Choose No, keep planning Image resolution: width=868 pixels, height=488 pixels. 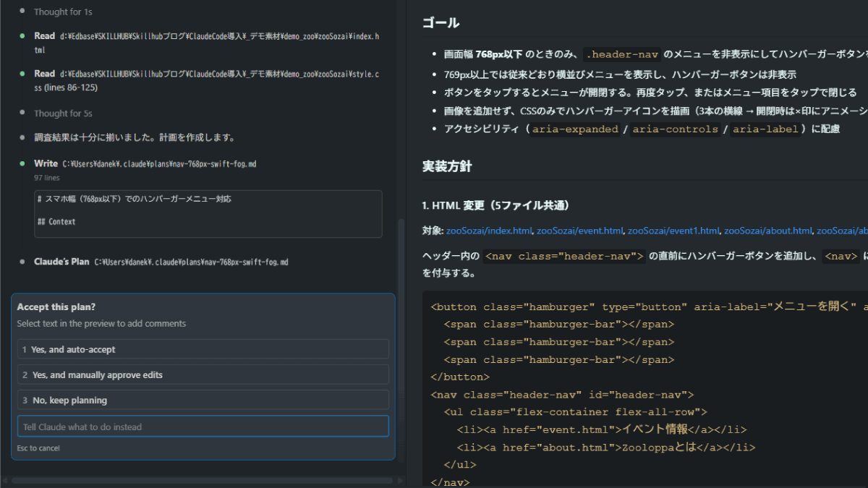pyautogui.click(x=201, y=399)
